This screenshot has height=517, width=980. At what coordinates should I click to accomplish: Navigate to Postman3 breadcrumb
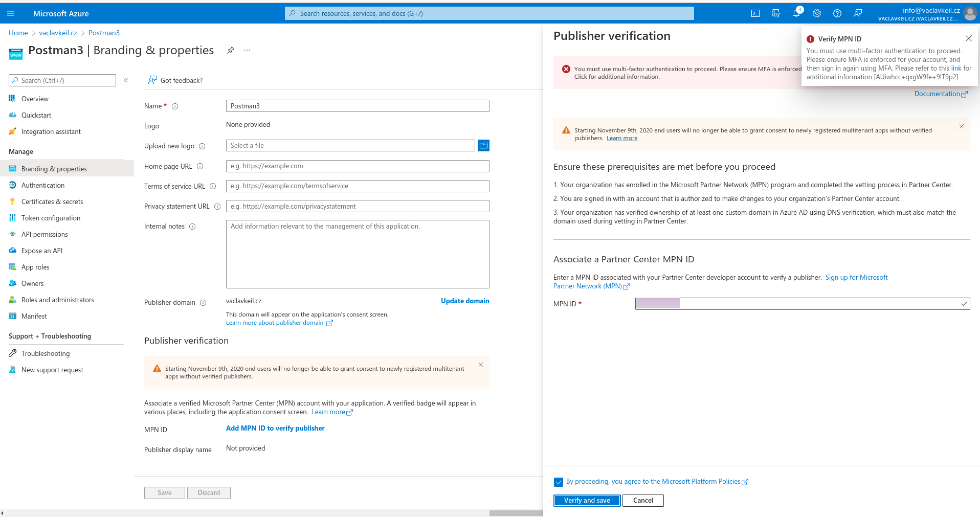tap(104, 33)
